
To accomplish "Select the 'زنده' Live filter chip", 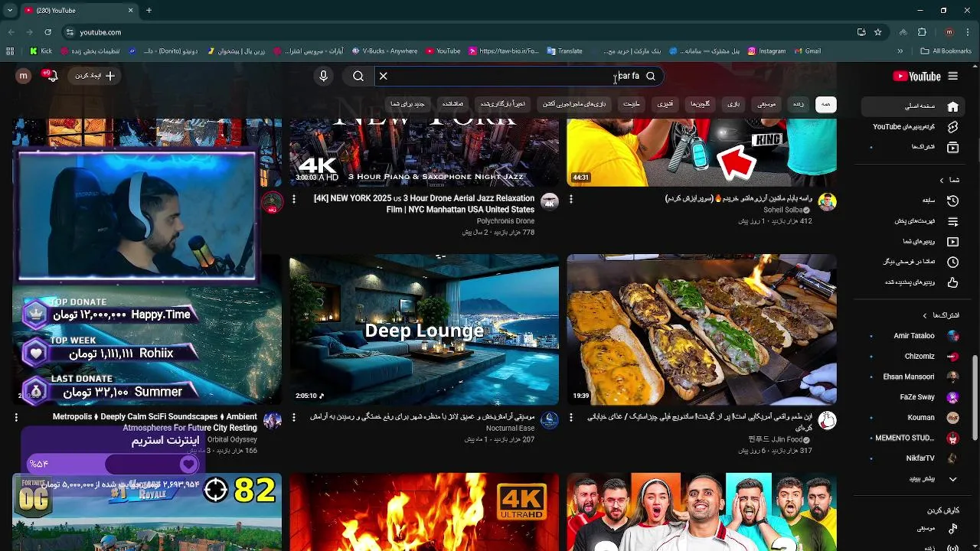I will point(798,104).
